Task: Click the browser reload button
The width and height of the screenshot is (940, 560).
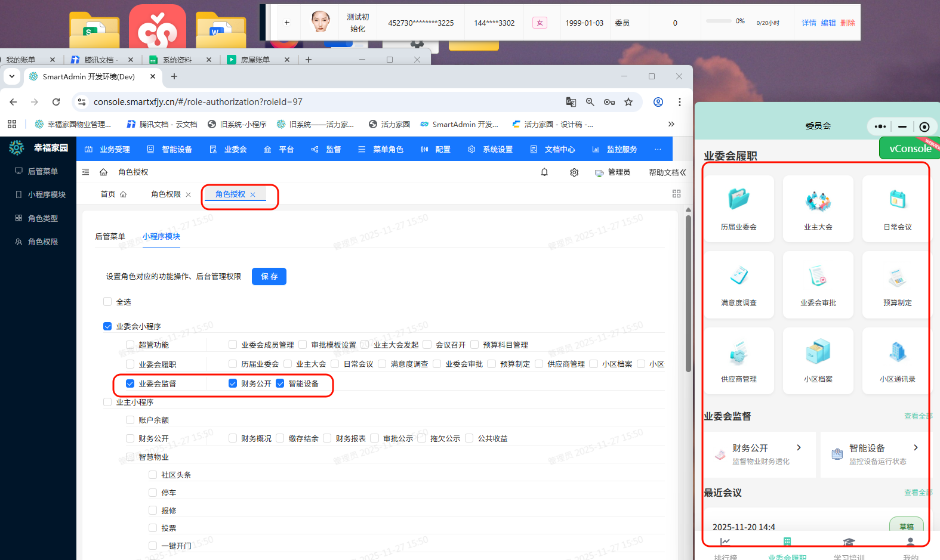Action: pos(56,102)
